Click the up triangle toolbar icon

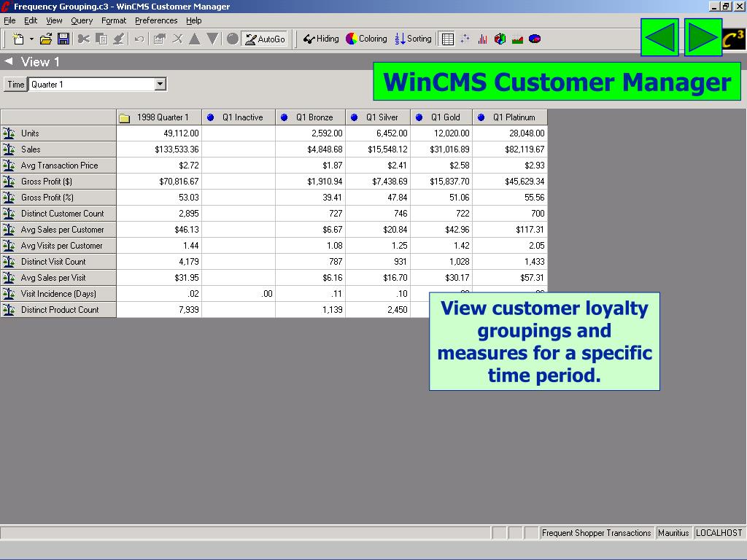click(x=194, y=39)
